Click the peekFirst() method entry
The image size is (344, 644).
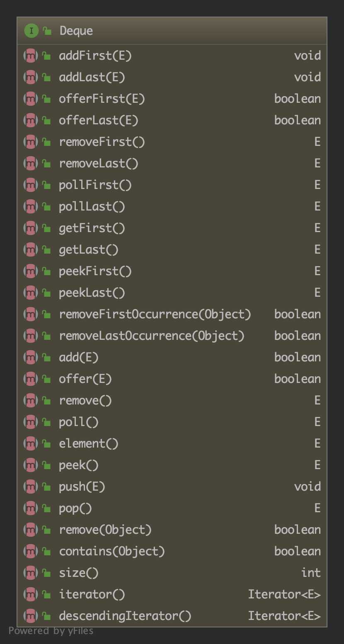[95, 271]
